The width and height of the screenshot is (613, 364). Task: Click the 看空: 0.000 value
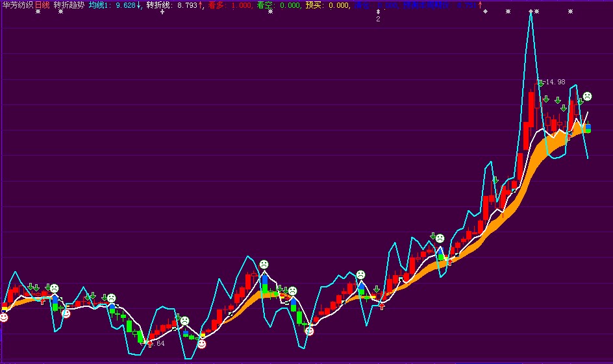(279, 5)
